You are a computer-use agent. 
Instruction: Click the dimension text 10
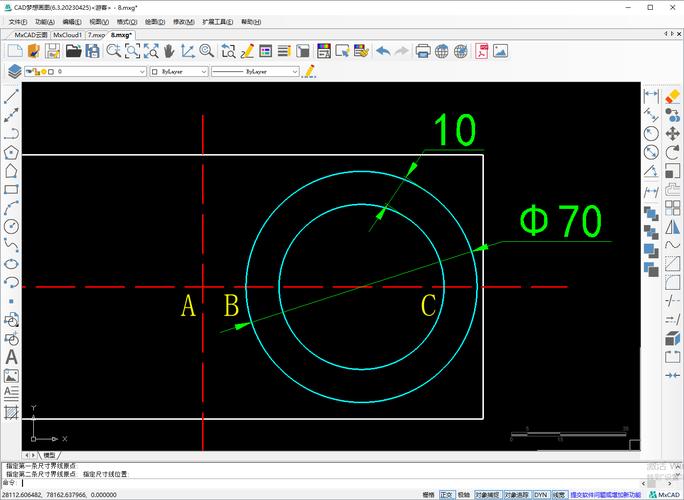pyautogui.click(x=454, y=130)
